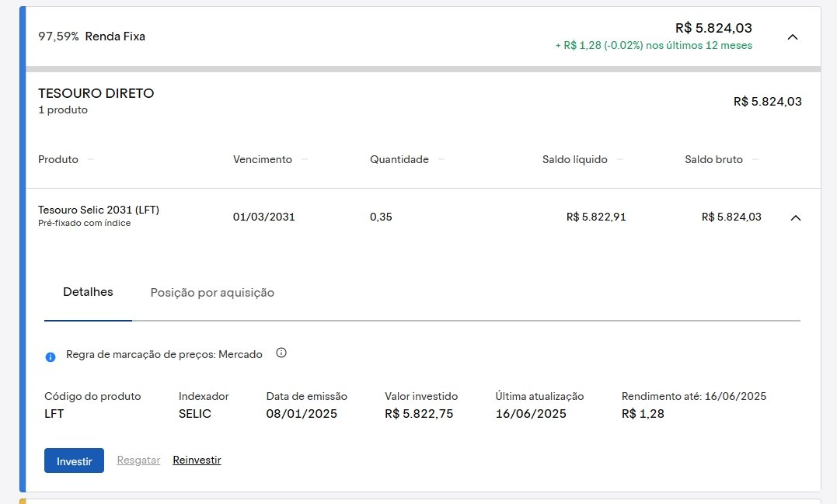Sort by the Vencimento column header
The image size is (837, 504).
point(263,159)
